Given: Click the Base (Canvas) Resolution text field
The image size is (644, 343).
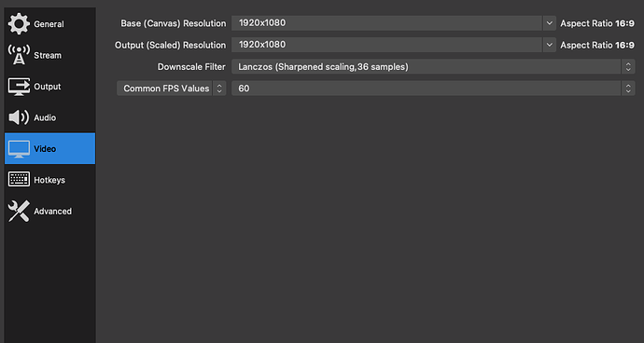Looking at the screenshot, I should [387, 23].
